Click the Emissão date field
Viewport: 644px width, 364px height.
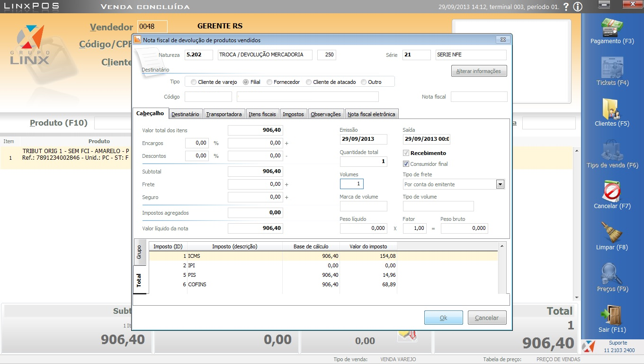coord(363,139)
